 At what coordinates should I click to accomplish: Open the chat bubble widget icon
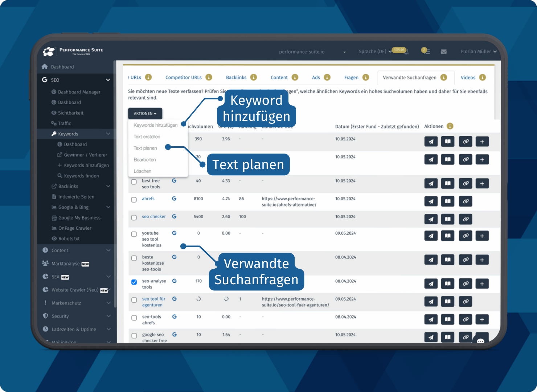pos(481,341)
